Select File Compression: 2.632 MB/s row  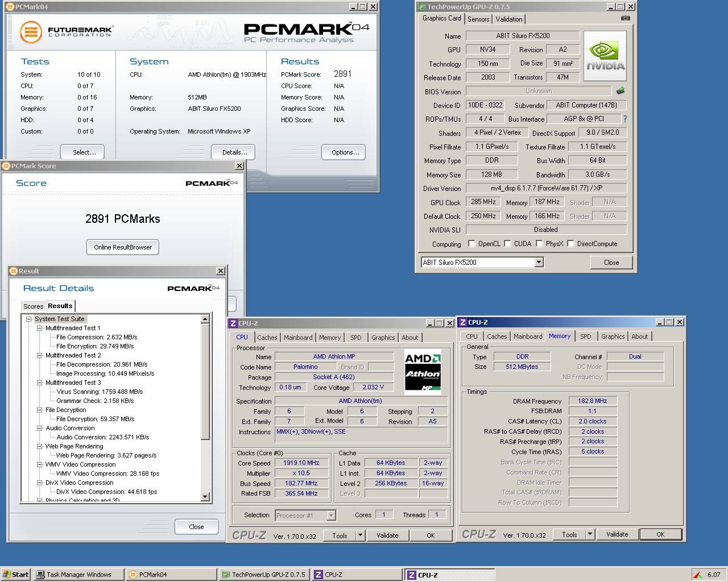[x=97, y=337]
